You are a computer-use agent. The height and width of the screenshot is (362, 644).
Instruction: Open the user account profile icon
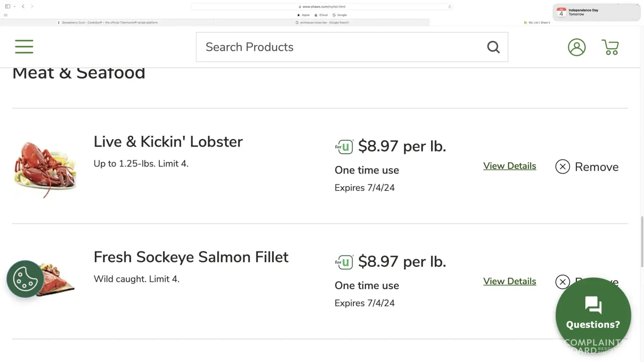(576, 47)
